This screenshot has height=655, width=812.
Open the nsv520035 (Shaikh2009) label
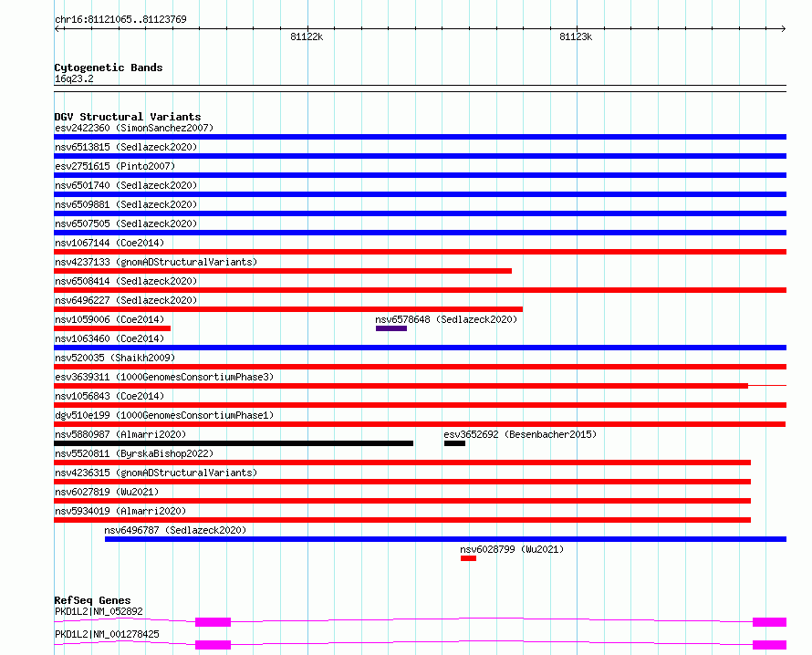pos(115,358)
